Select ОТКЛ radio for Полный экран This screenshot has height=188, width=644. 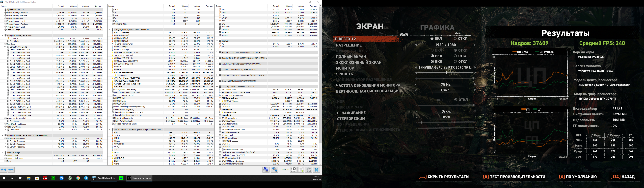(455, 56)
